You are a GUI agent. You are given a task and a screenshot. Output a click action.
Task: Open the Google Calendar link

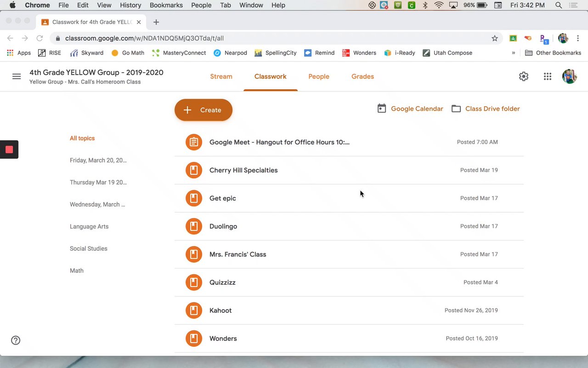coord(417,109)
